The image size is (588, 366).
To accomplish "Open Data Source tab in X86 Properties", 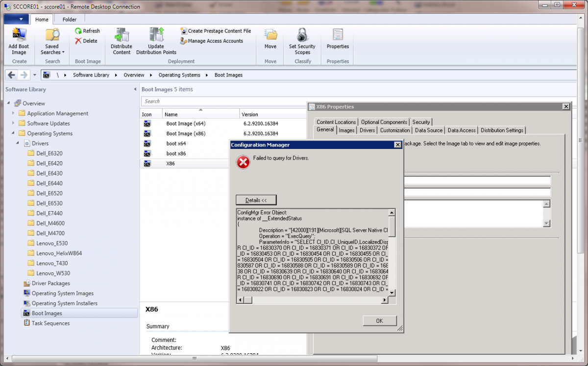I will pyautogui.click(x=429, y=130).
